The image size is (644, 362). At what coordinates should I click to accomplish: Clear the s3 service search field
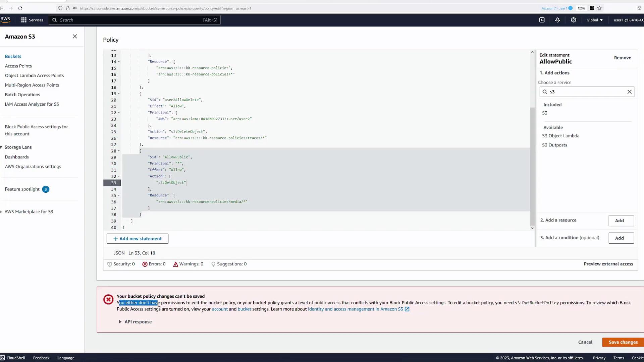pyautogui.click(x=629, y=92)
